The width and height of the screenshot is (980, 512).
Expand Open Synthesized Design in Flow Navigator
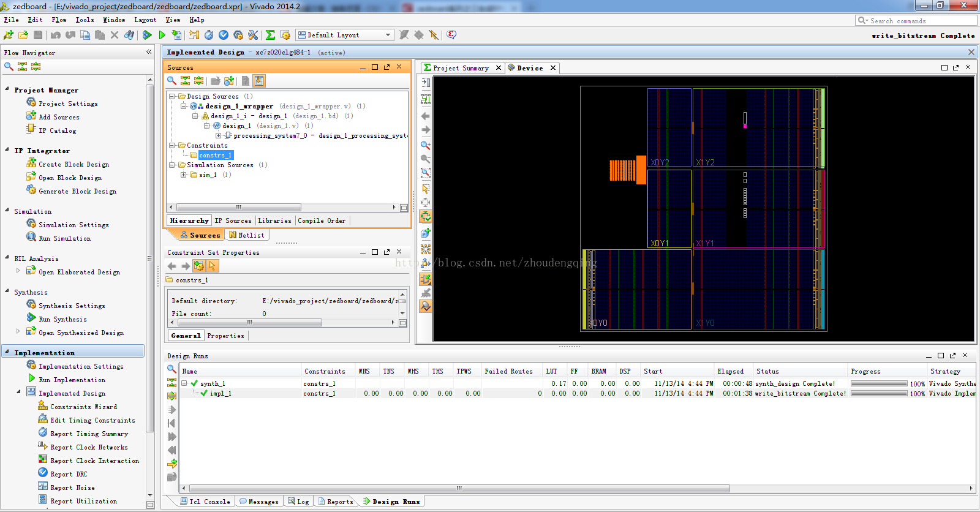(18, 331)
